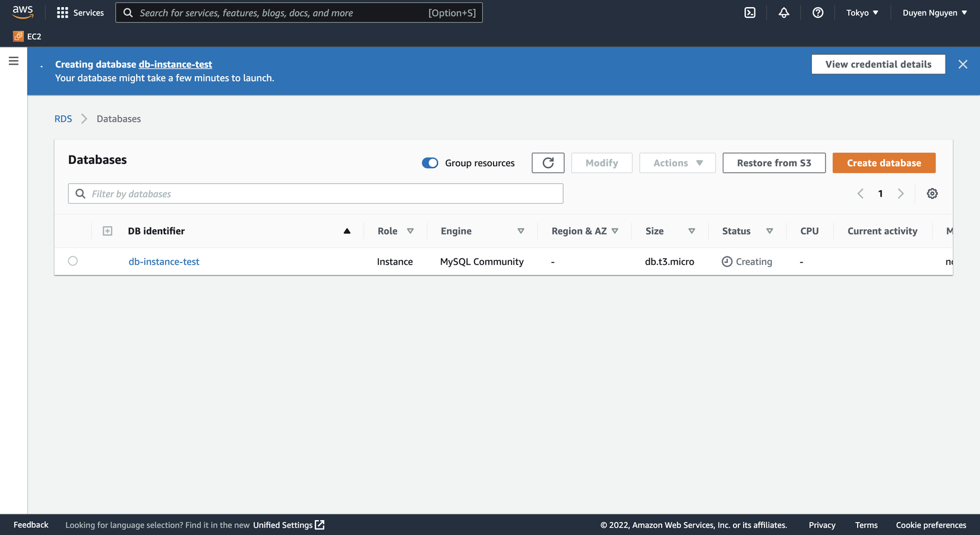This screenshot has width=980, height=535.
Task: Sort by Region & AZ column arrow
Action: click(615, 231)
